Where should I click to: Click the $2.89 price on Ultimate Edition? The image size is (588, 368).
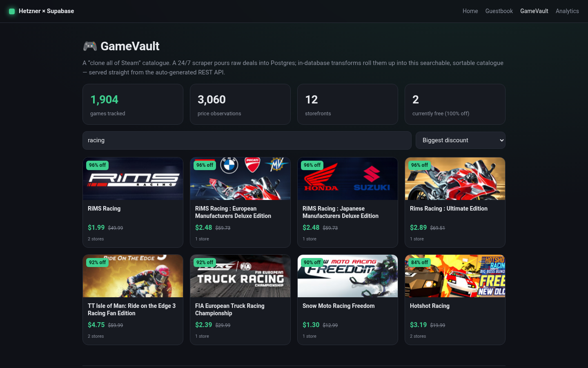click(x=419, y=227)
